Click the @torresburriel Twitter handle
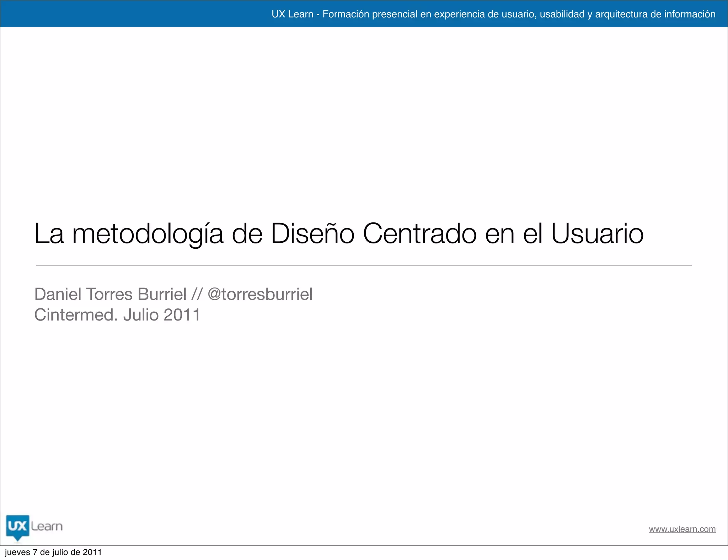 point(260,294)
